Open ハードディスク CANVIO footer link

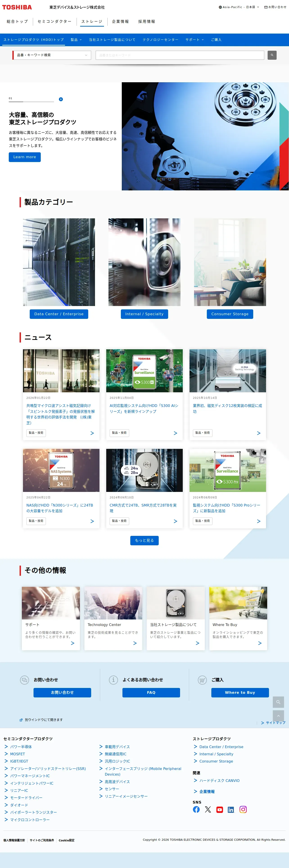[219, 780]
